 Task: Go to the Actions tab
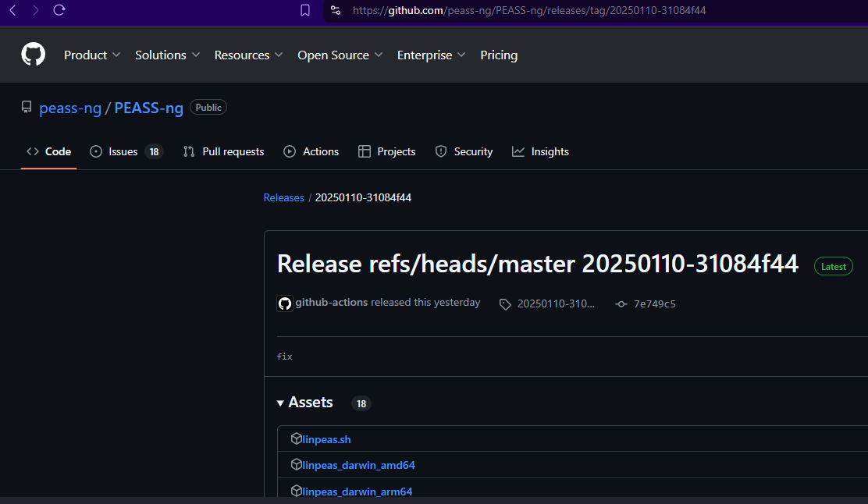tap(320, 151)
